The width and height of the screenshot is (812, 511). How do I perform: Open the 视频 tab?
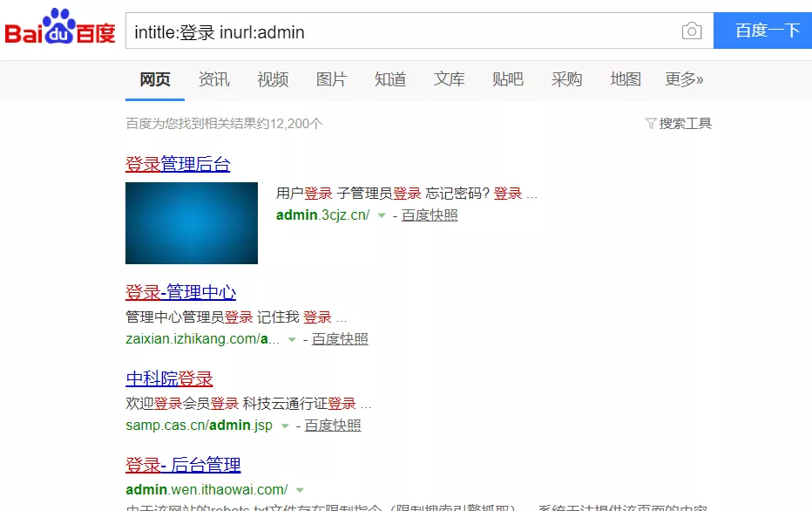273,79
